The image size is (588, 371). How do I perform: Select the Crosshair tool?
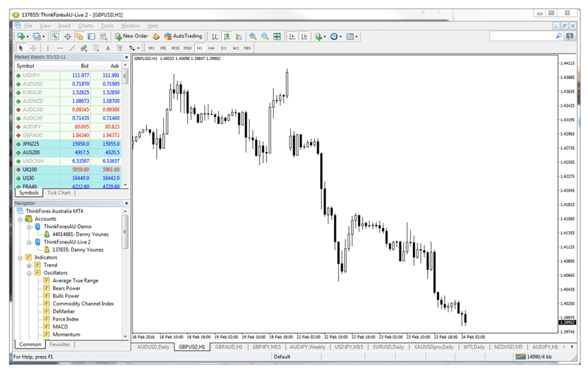(33, 48)
